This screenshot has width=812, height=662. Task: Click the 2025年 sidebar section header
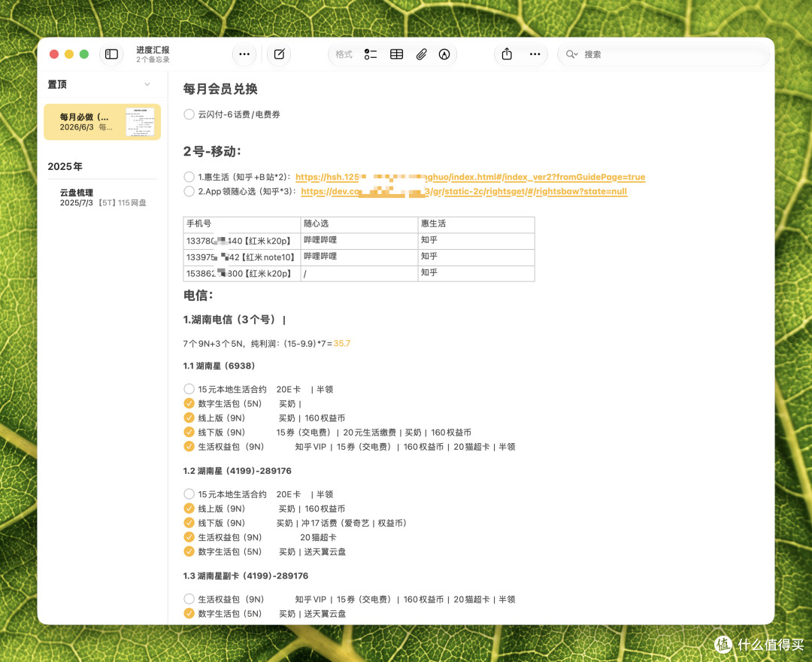(x=65, y=167)
